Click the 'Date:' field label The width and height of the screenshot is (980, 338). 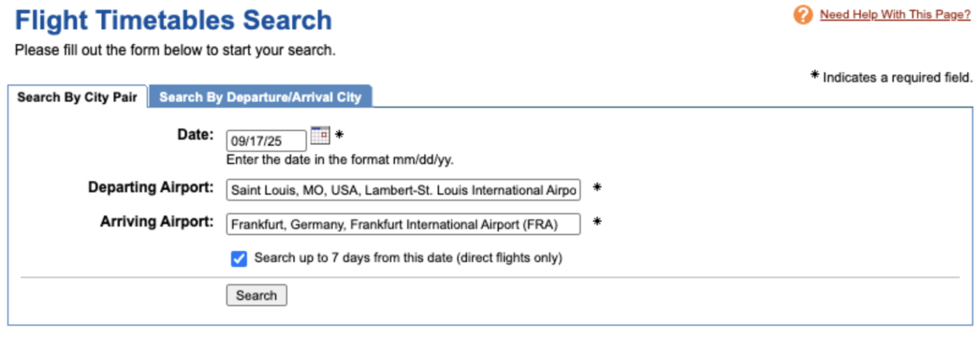pyautogui.click(x=195, y=135)
